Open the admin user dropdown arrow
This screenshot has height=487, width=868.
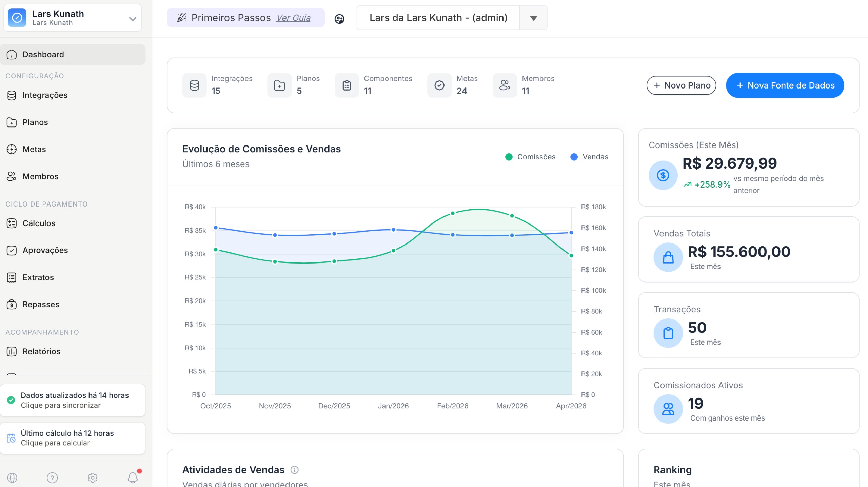533,18
